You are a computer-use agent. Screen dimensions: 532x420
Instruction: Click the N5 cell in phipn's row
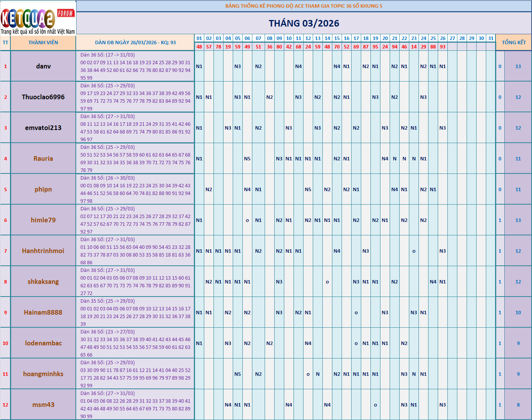(308, 189)
